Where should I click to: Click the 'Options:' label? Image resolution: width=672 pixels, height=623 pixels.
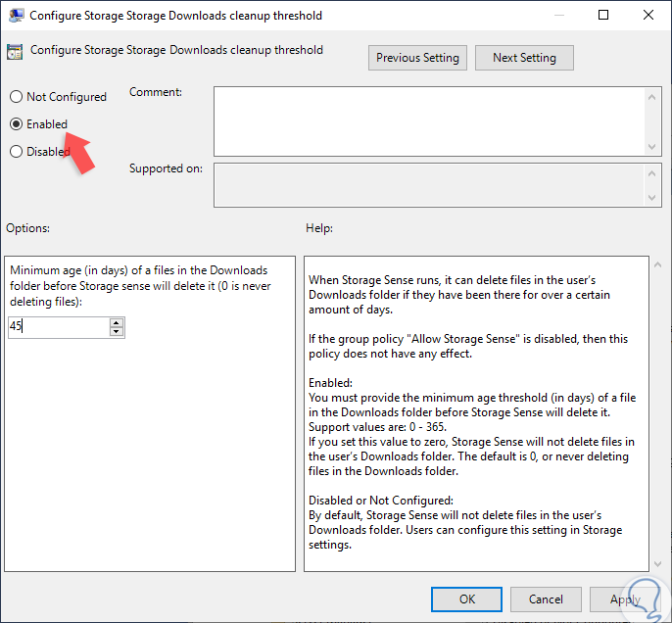tap(27, 228)
